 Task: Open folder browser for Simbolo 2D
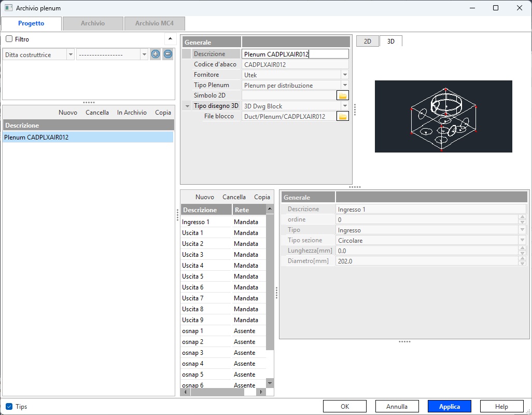click(x=343, y=95)
